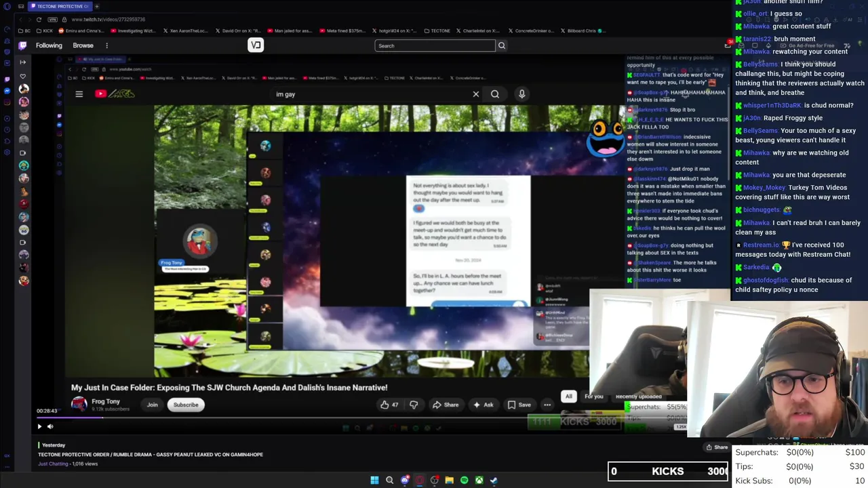Open a new browser tab with plus
This screenshot has width=868, height=488.
97,6
